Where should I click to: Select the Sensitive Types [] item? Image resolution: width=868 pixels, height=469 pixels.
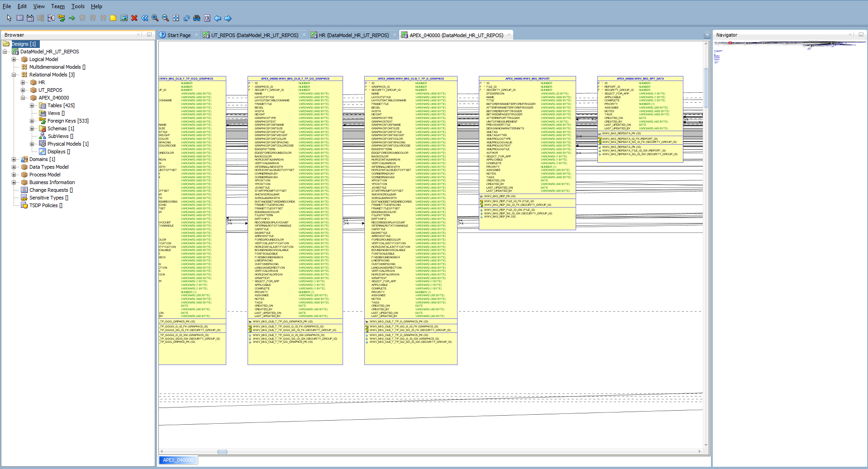click(x=48, y=198)
